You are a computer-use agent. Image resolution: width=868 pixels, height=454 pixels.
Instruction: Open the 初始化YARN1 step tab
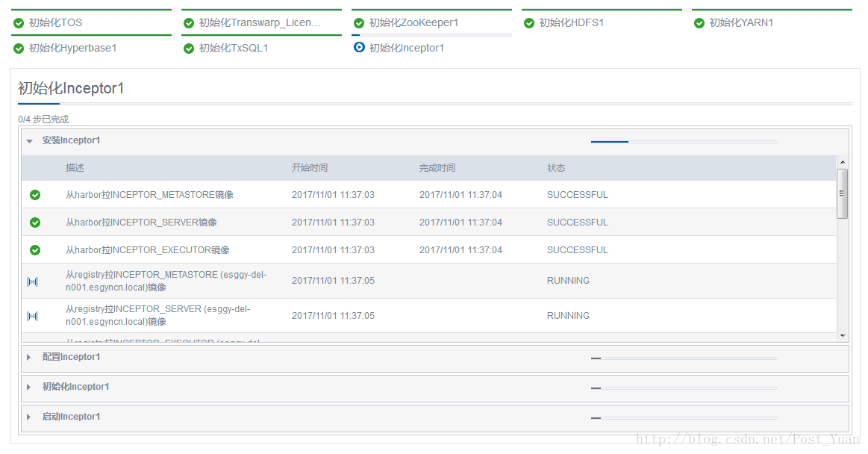tap(772, 22)
